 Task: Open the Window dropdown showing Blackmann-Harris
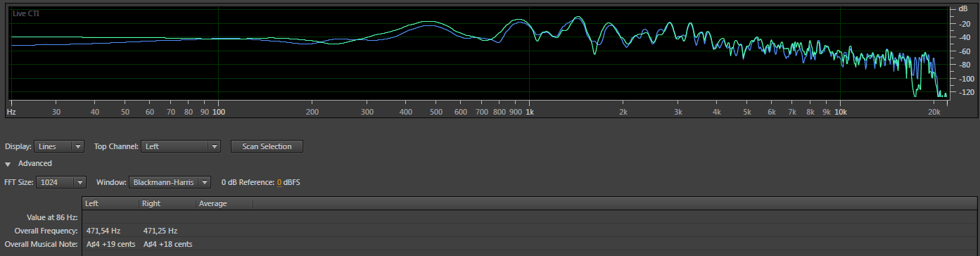170,182
